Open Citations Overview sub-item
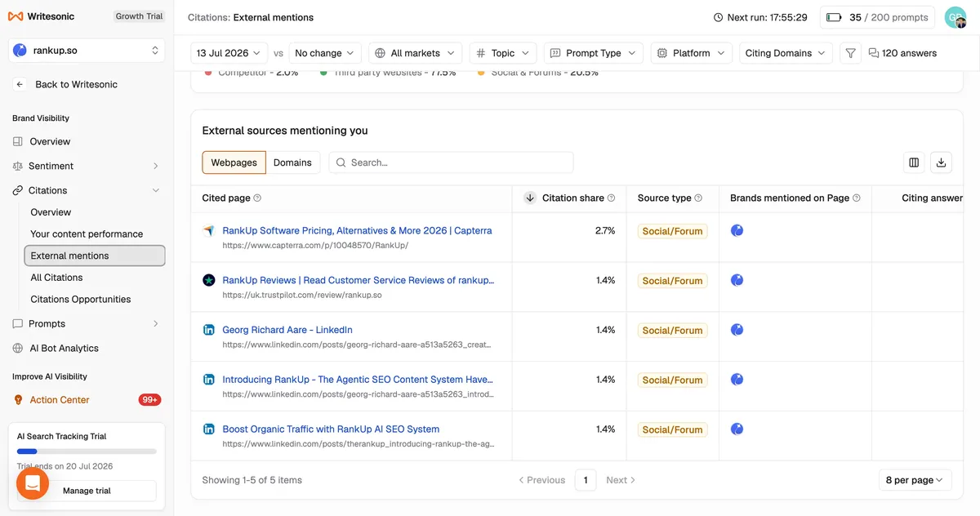Viewport: 980px width, 516px height. pyautogui.click(x=51, y=212)
